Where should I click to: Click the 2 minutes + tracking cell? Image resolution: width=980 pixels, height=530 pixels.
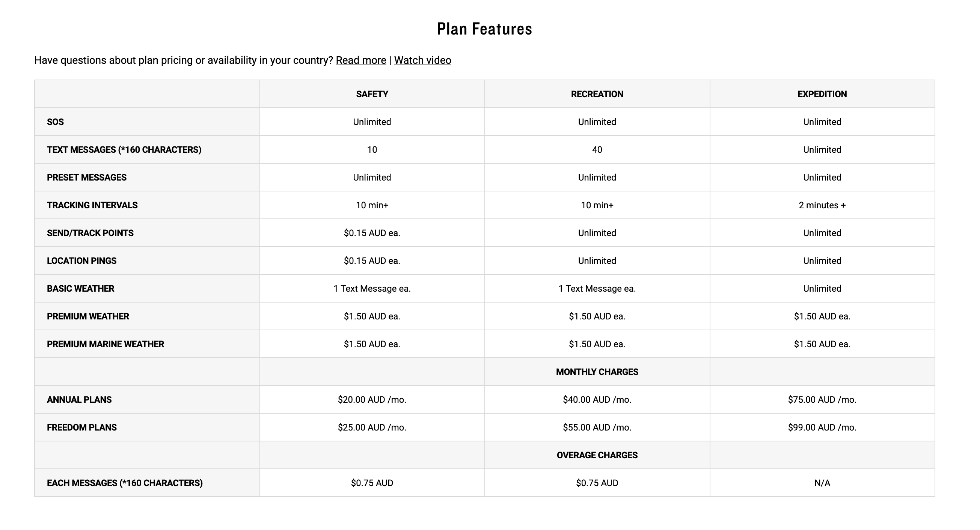click(822, 205)
